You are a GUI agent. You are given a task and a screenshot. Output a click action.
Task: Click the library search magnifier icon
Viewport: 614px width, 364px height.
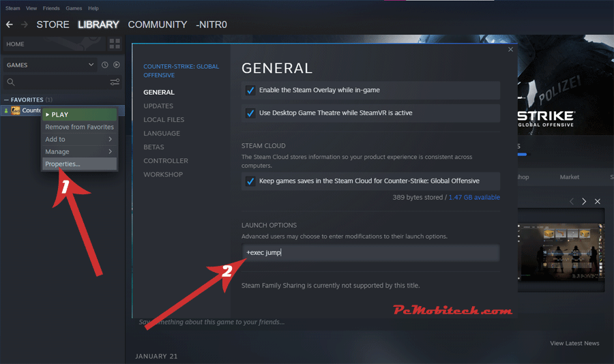11,82
